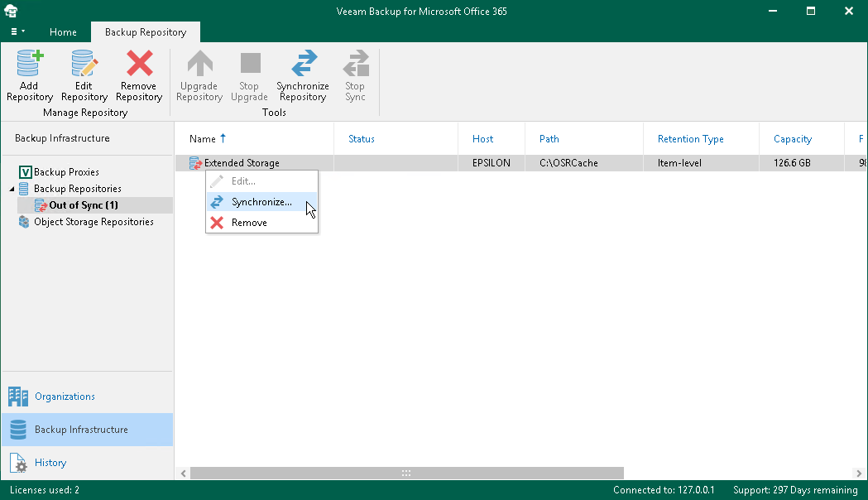Maximize the Veeam Backup window
The image size is (868, 500).
811,11
